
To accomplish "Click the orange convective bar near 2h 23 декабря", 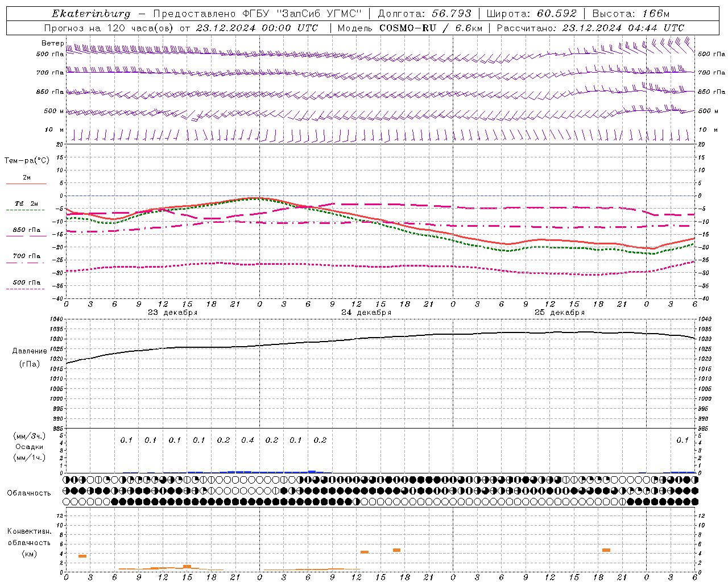I will pos(82,556).
